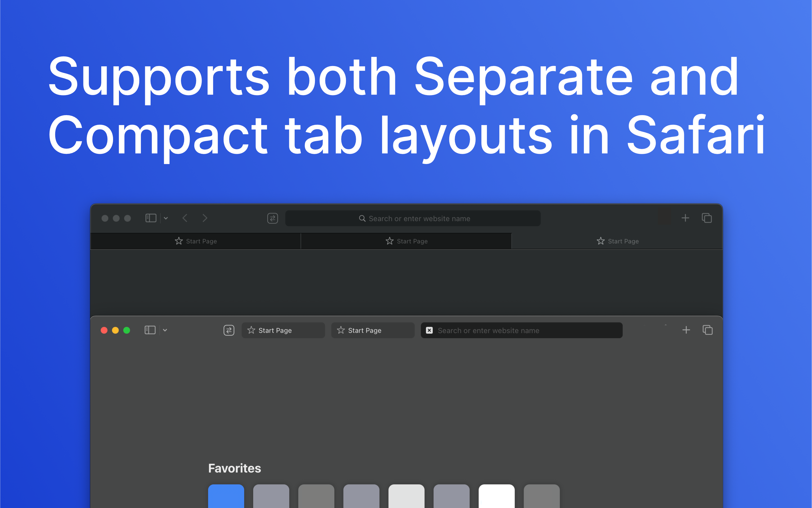This screenshot has height=508, width=812.
Task: Select first compact Start Page tab
Action: (283, 330)
